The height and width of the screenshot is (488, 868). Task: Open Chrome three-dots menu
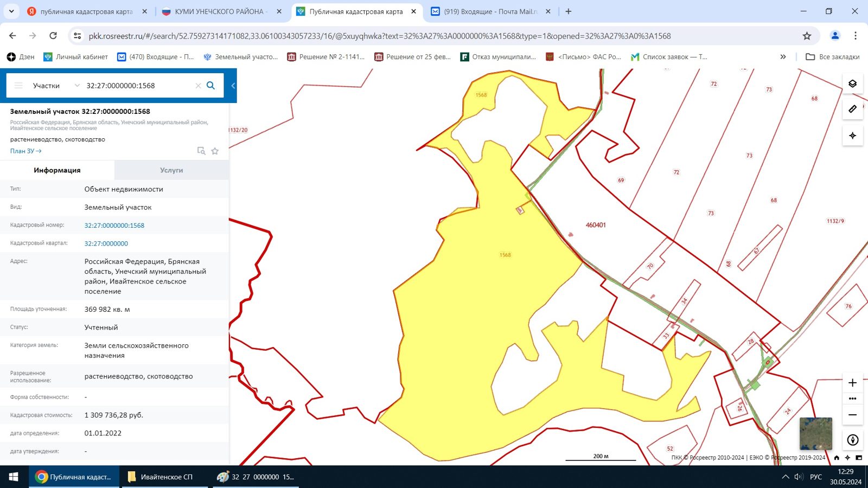pos(856,36)
